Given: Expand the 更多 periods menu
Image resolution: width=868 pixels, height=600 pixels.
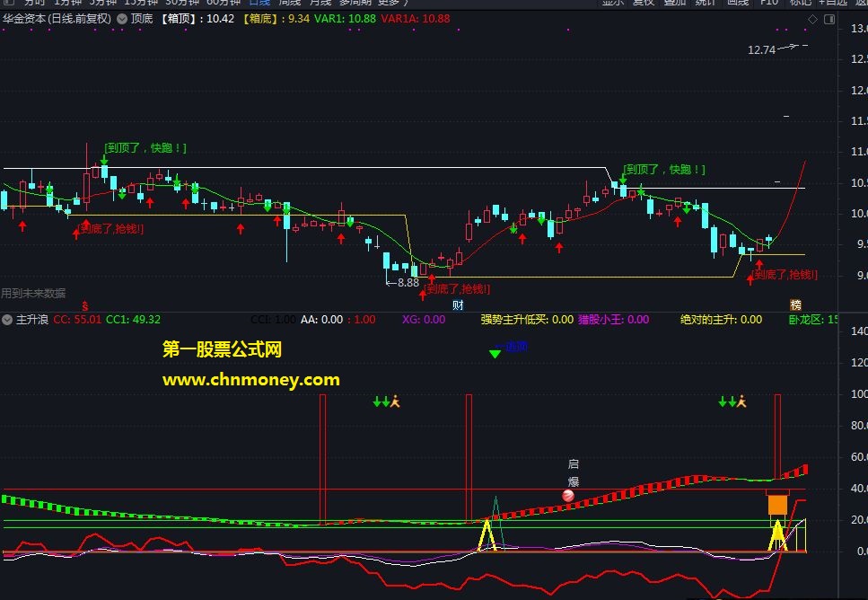Looking at the screenshot, I should (392, 3).
